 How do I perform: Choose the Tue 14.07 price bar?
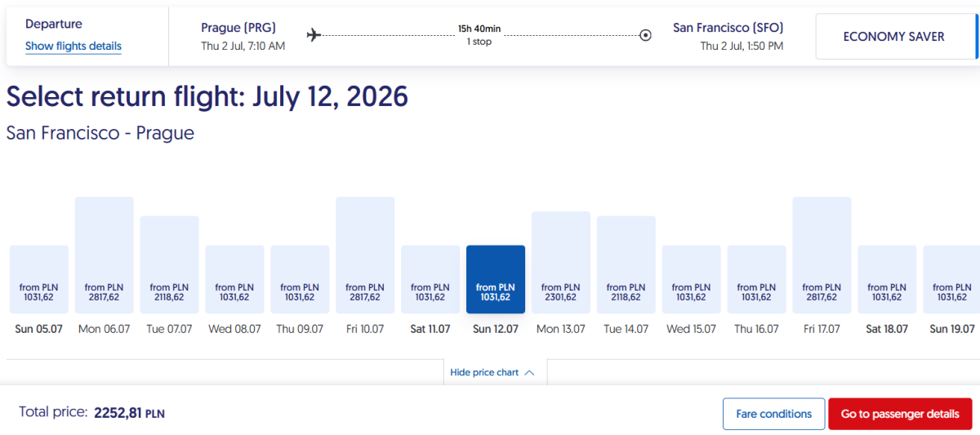pos(626,264)
